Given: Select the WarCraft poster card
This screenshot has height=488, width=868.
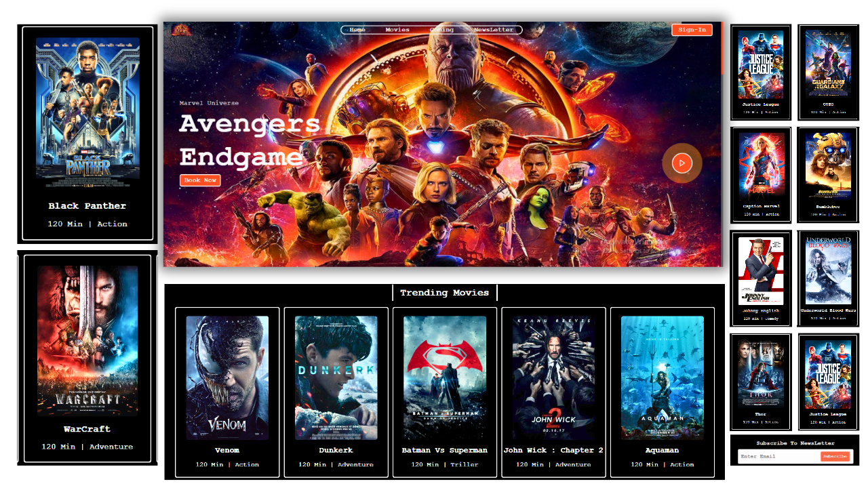Looking at the screenshot, I should click(x=87, y=339).
